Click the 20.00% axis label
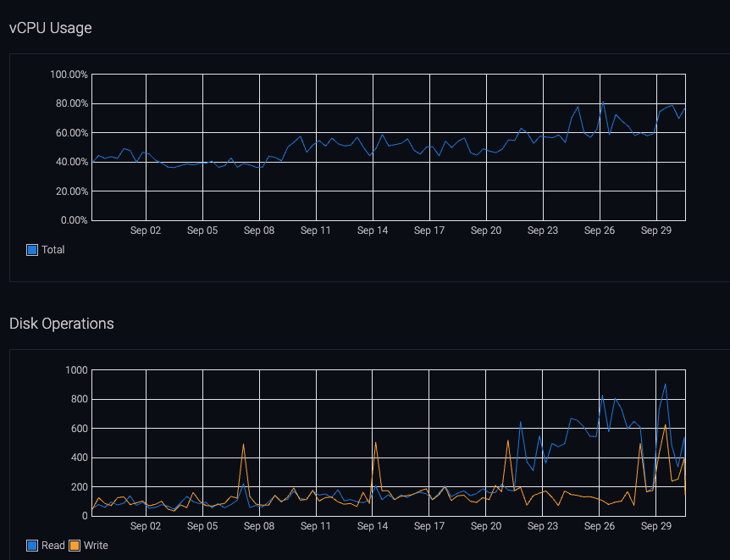This screenshot has height=560, width=730. pos(72,191)
